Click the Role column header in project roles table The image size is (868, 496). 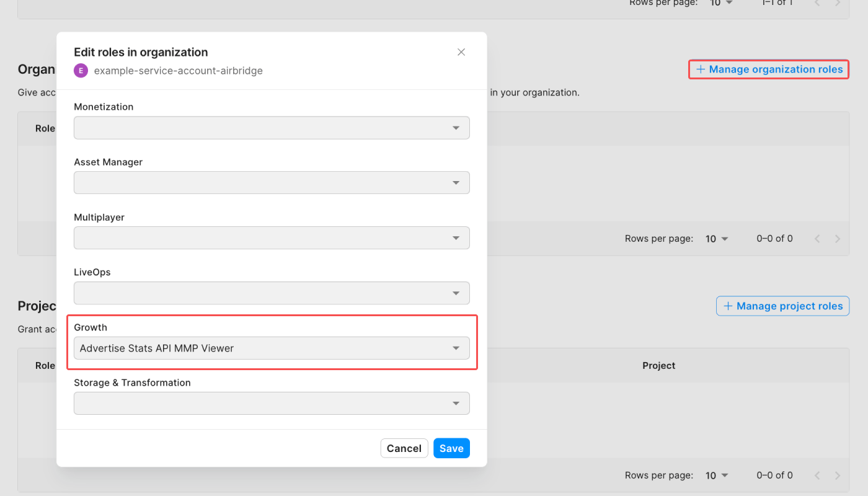tap(45, 366)
